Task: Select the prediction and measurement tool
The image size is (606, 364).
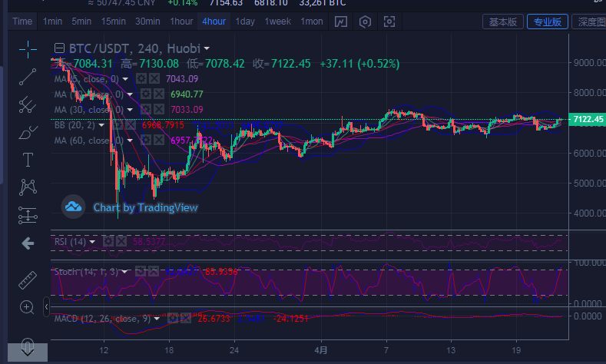Action: tap(28, 215)
